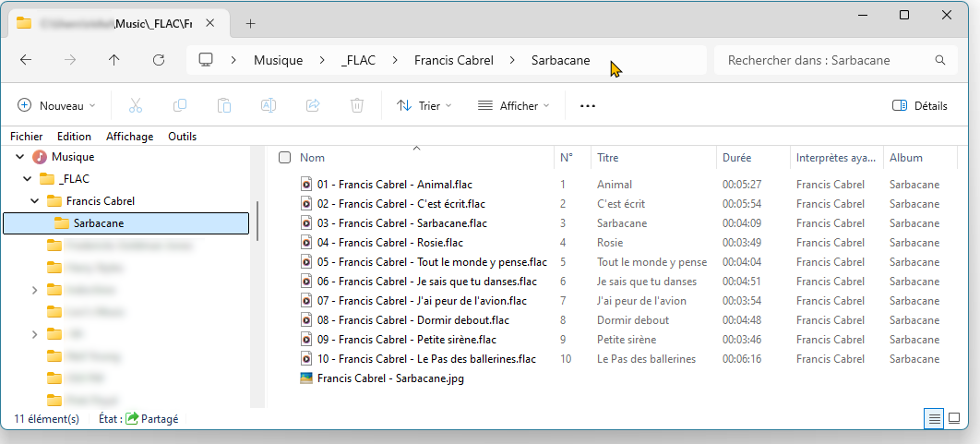
Task: Collapse the Francis Cabrel tree node
Action: pos(34,201)
